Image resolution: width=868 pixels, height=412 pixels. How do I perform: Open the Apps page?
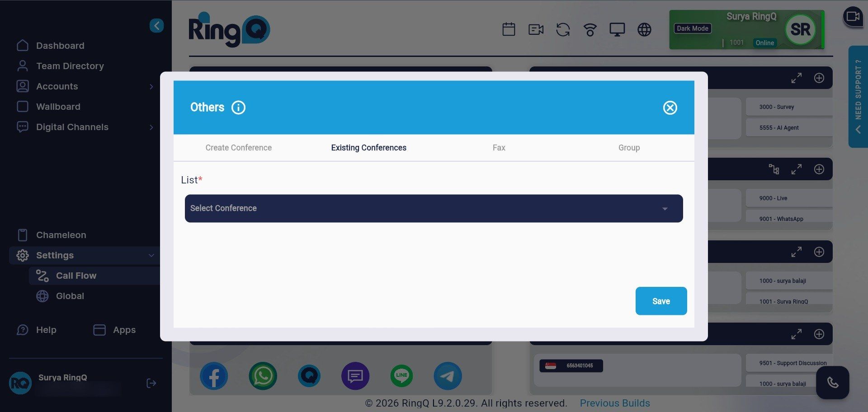click(124, 330)
